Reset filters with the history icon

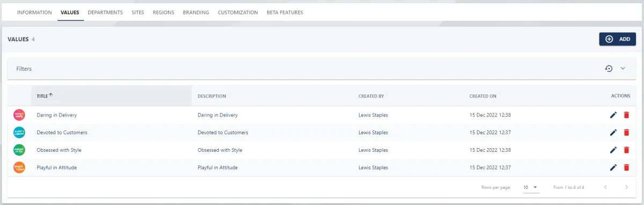609,69
